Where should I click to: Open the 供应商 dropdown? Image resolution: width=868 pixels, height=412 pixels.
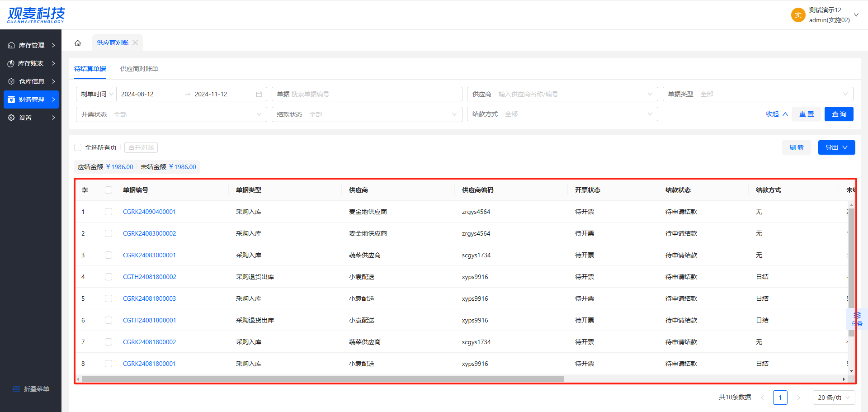coord(561,94)
